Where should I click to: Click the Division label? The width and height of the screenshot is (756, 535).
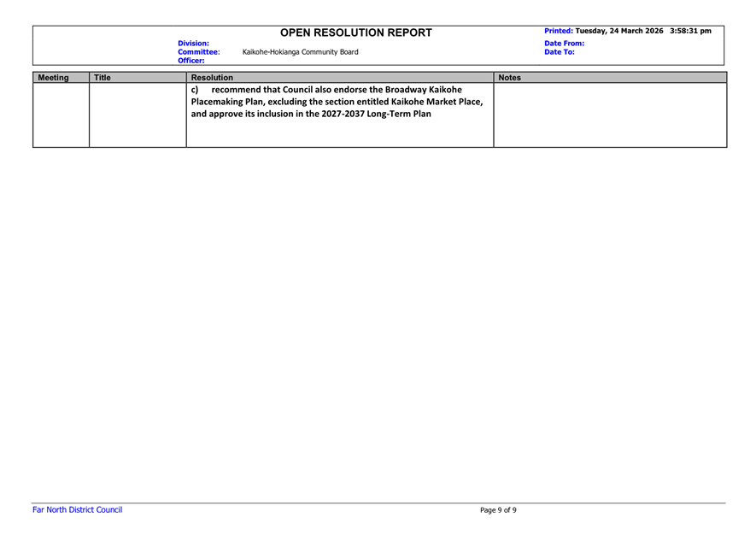[193, 43]
